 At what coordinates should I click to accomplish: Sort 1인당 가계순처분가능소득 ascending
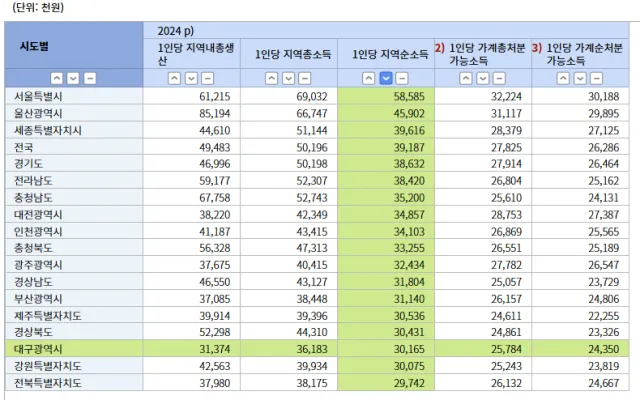563,78
